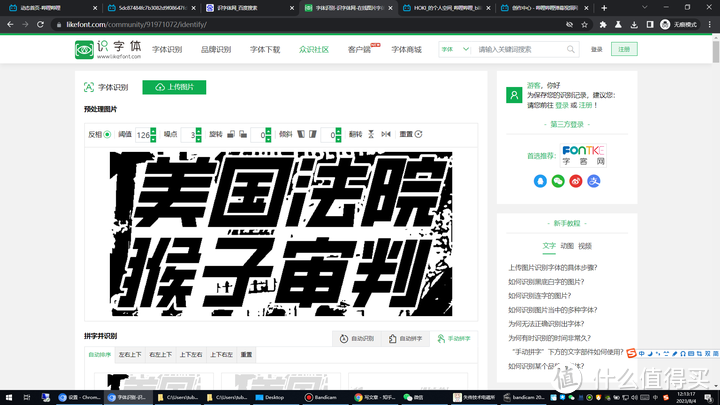720x405 pixels.
Task: Increase the 噪点 noise value
Action: [x=198, y=131]
